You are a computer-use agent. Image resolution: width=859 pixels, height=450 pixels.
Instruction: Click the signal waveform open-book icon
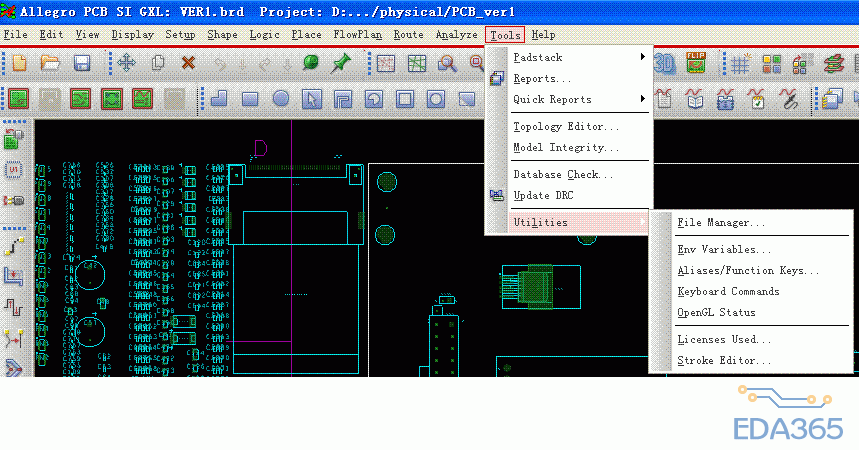point(695,99)
